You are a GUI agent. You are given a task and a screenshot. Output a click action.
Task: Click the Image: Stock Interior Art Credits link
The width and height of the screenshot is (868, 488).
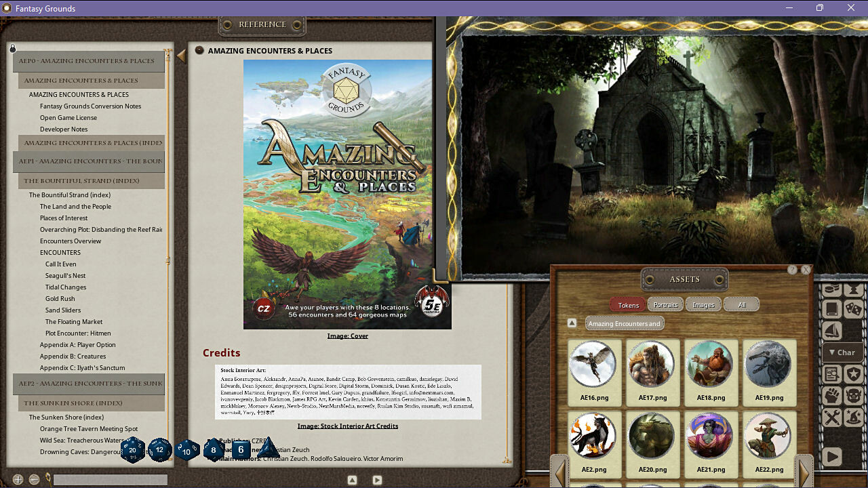(347, 426)
